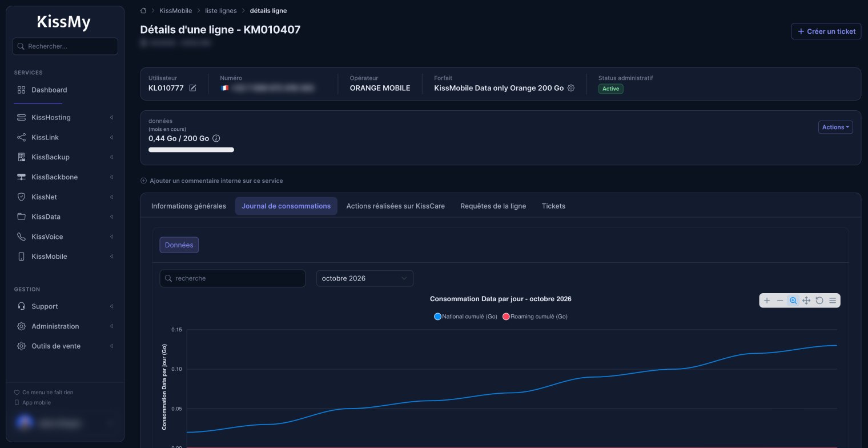Click the KissLink share icon

22,137
